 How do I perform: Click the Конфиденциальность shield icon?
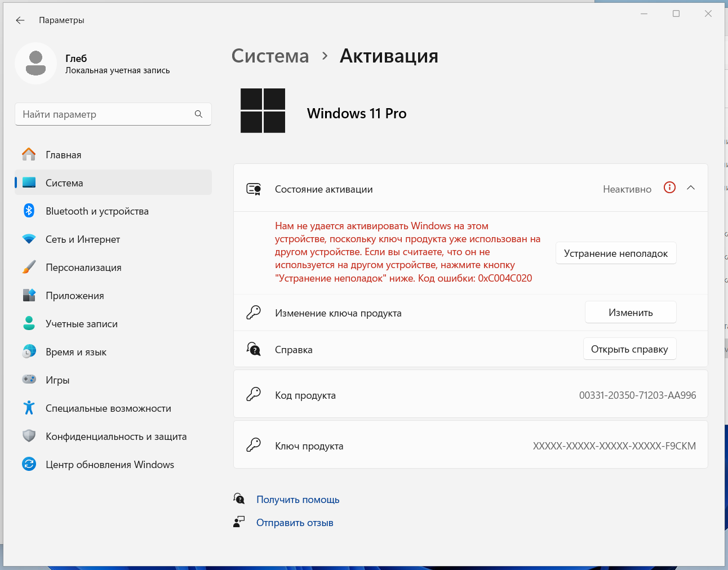tap(29, 436)
